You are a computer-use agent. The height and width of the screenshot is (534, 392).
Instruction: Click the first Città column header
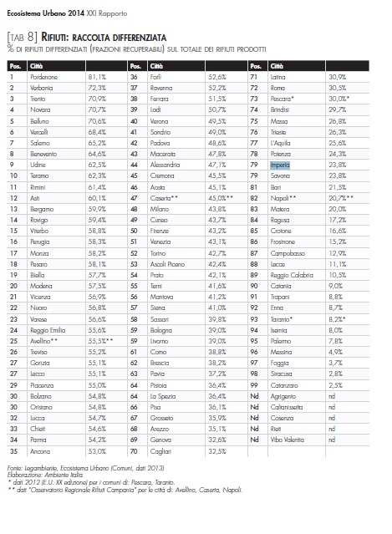click(37, 66)
